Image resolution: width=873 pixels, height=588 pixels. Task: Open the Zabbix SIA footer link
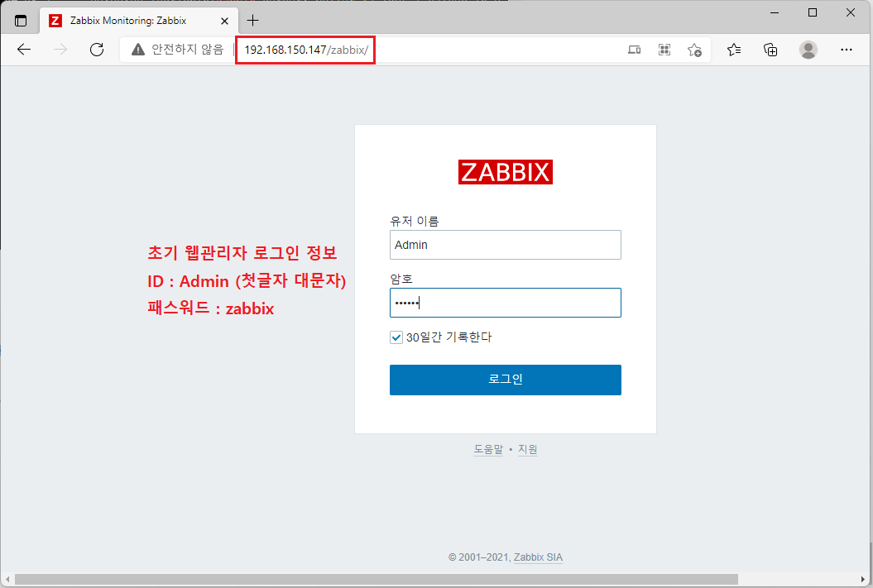click(x=538, y=557)
